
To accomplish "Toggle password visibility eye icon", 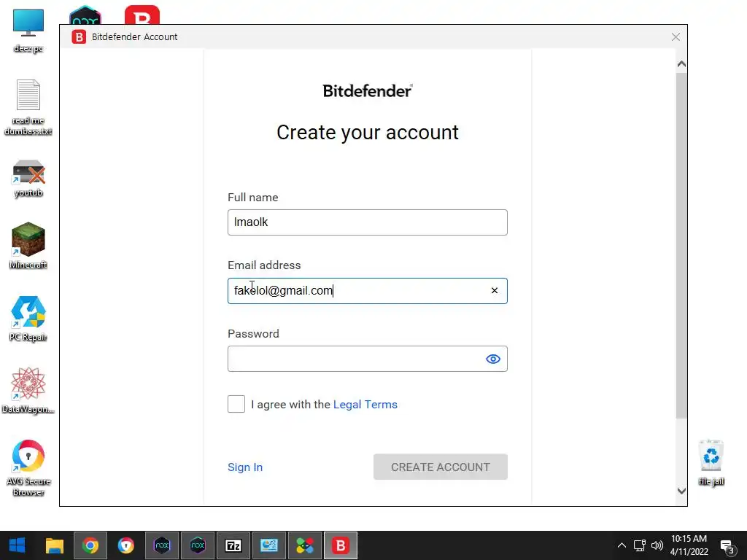I will [493, 359].
